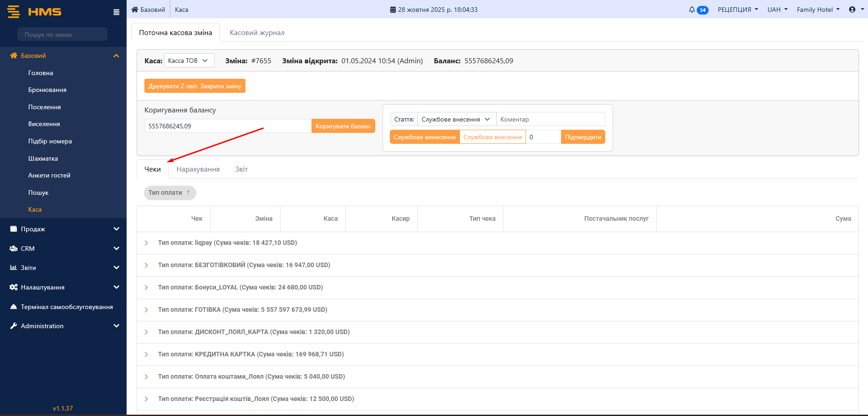Click Друкувати Z-звіт. Закрити зміну button
Image resolution: width=868 pixels, height=416 pixels.
coord(194,86)
